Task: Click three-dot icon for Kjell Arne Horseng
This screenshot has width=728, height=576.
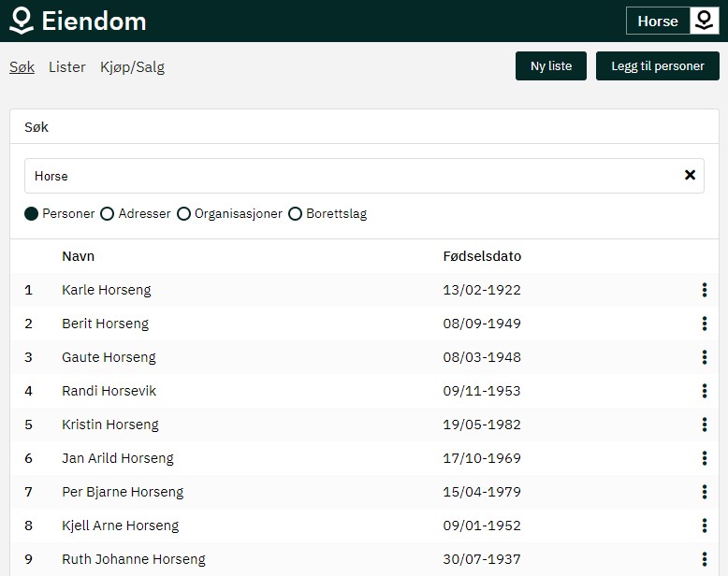Action: pyautogui.click(x=704, y=526)
